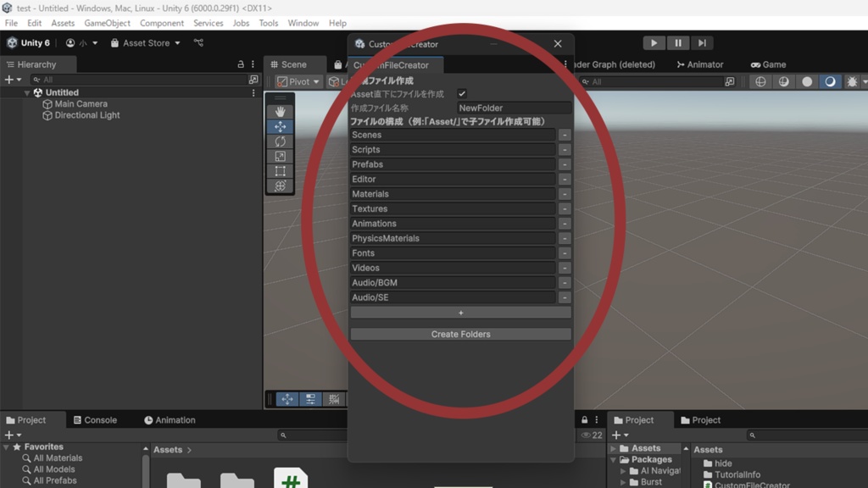Toggle the Scene shaded draw mode sphere
This screenshot has width=868, height=488.
coord(807,82)
